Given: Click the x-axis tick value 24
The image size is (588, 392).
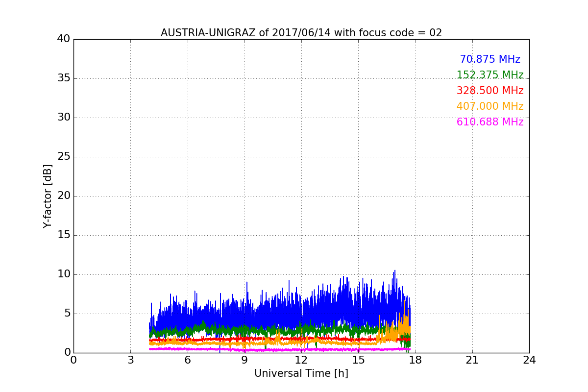Looking at the screenshot, I should point(529,360).
